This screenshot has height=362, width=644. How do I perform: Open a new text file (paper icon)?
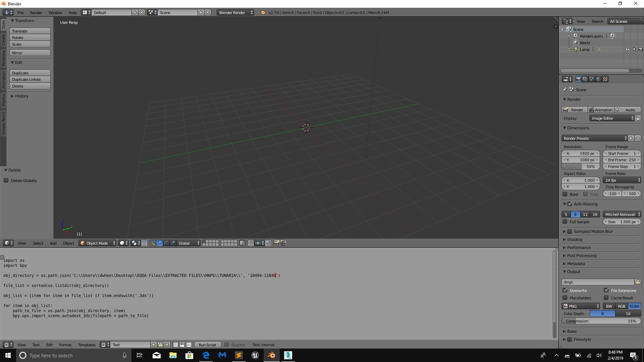(x=153, y=345)
